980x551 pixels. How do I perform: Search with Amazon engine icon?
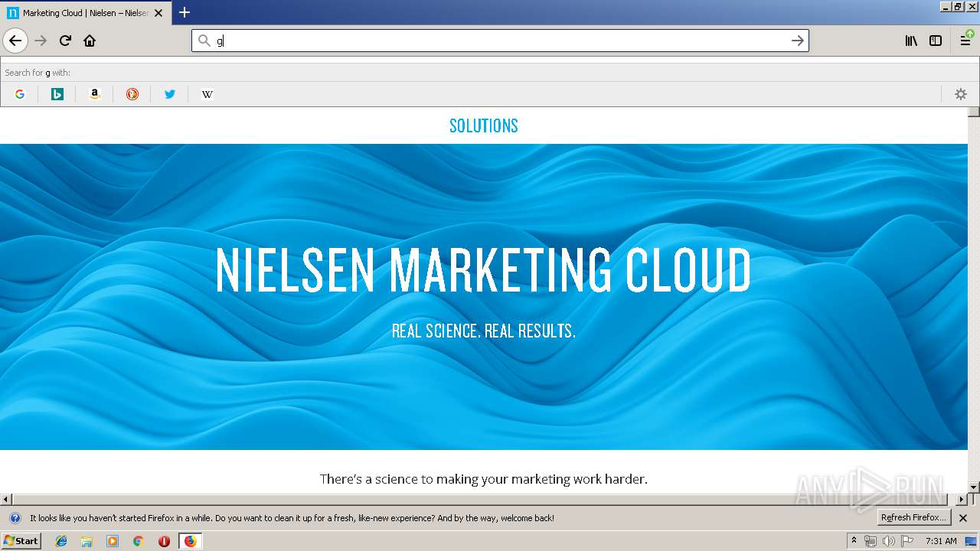(x=95, y=94)
